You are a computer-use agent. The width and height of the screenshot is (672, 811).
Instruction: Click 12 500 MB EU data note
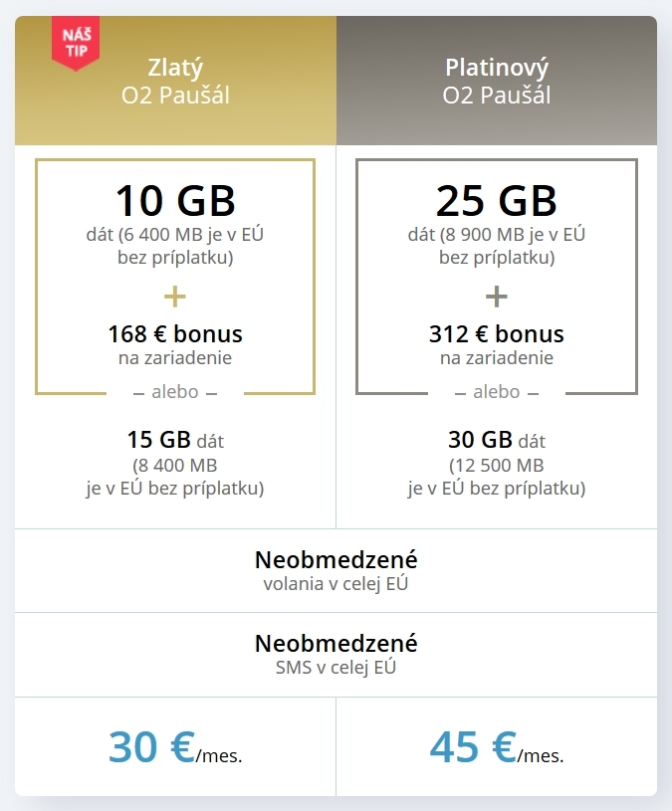tap(497, 477)
